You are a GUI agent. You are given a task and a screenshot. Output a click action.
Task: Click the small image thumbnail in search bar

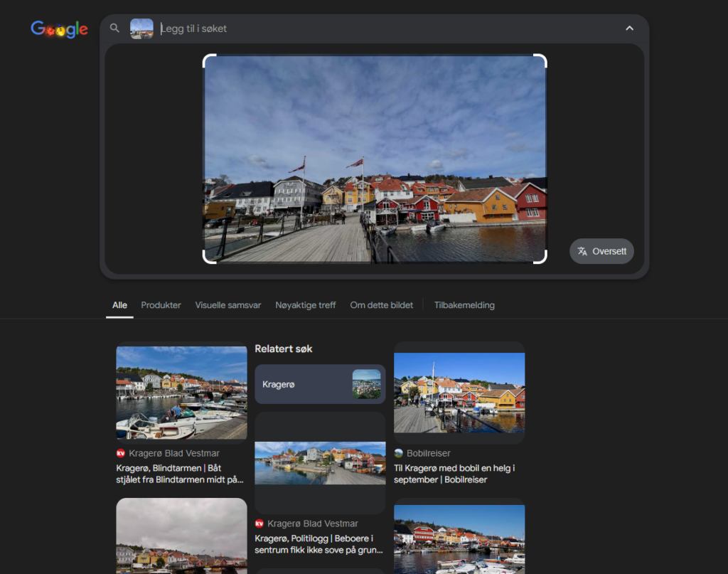point(141,28)
